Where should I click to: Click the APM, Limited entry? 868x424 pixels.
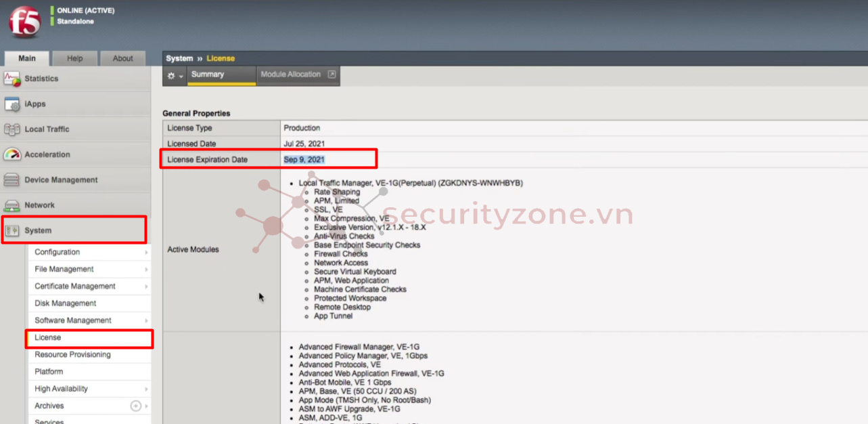tap(337, 201)
